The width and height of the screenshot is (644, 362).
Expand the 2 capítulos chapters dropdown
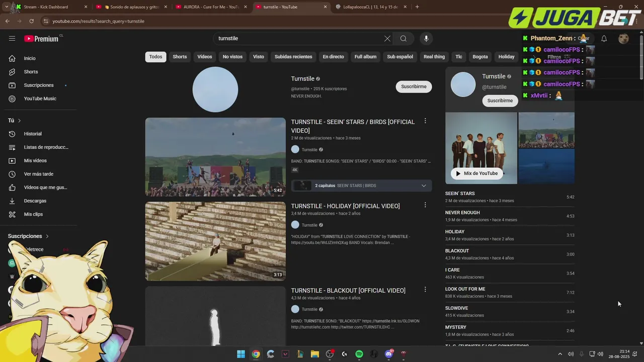(361, 186)
